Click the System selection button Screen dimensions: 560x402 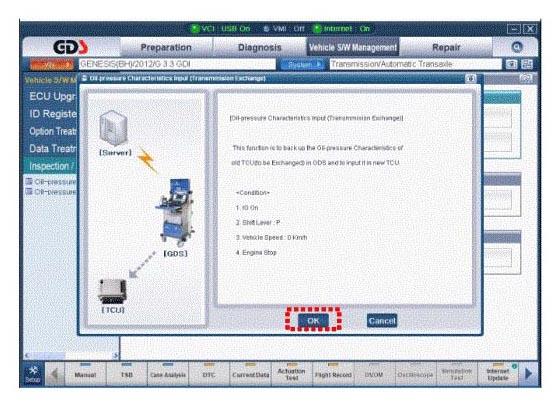(x=303, y=65)
